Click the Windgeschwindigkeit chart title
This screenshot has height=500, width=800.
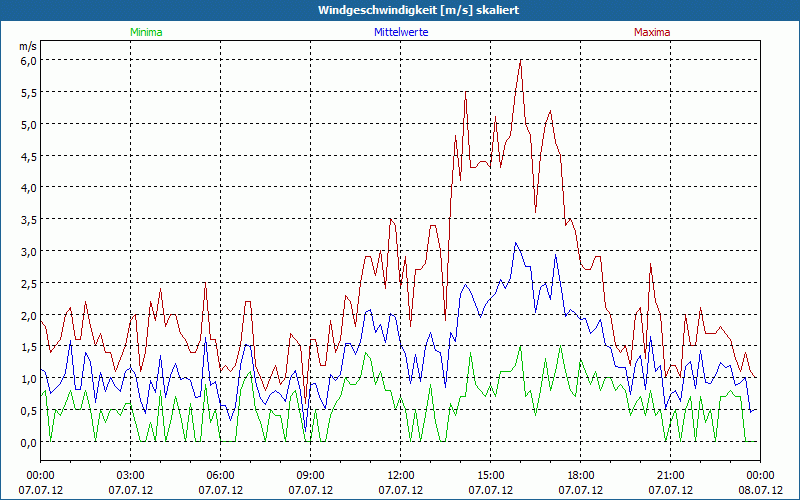click(418, 10)
